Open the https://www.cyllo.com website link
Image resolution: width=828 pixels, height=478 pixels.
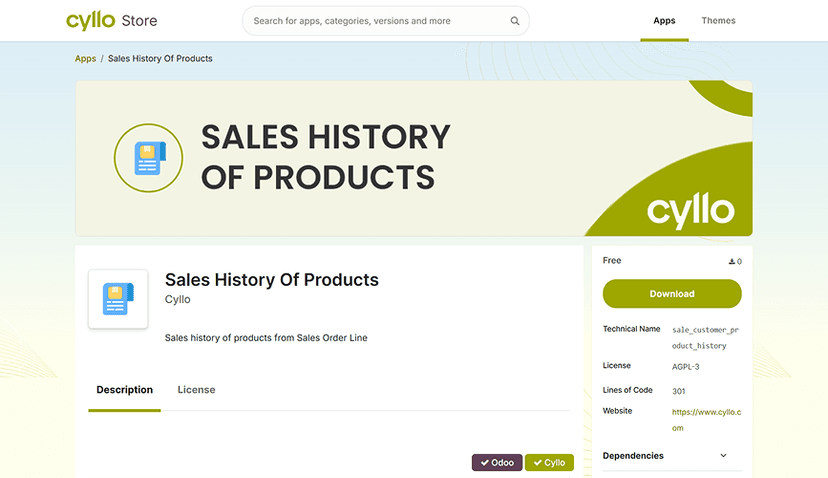(707, 420)
